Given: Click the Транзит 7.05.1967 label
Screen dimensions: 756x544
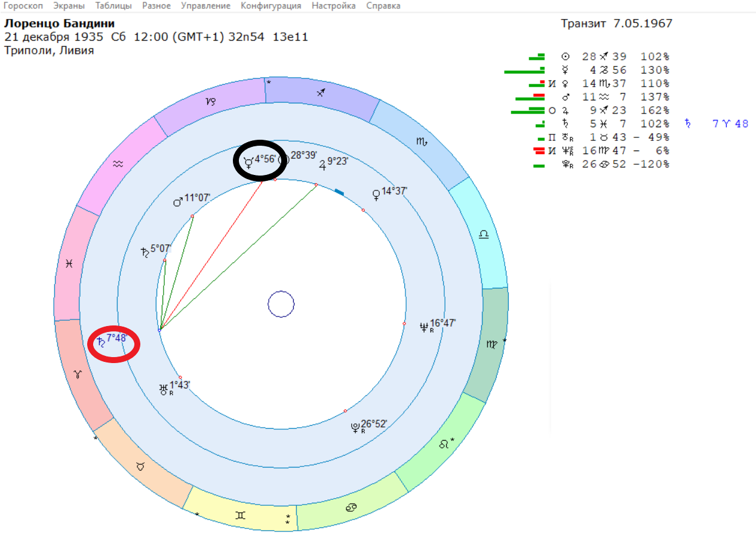Looking at the screenshot, I should coord(616,23).
